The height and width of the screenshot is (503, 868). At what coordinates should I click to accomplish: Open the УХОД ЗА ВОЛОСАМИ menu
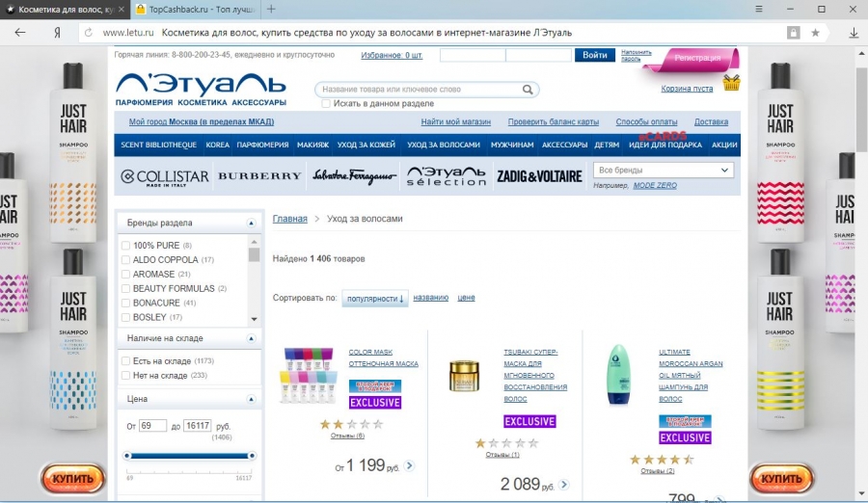click(444, 145)
